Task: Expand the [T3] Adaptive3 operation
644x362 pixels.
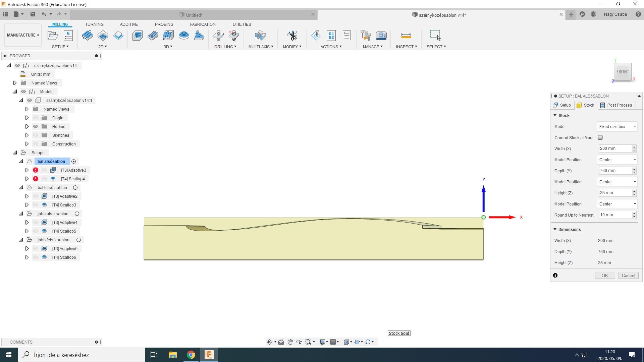Action: click(x=27, y=170)
